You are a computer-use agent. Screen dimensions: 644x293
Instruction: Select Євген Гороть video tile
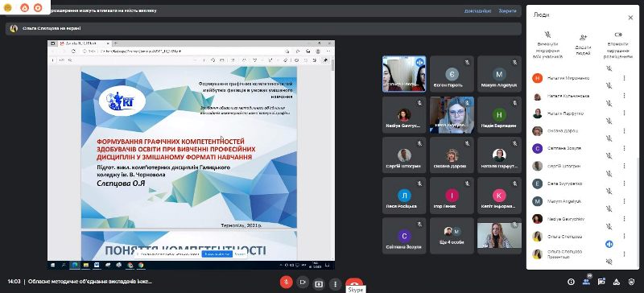tap(452, 74)
